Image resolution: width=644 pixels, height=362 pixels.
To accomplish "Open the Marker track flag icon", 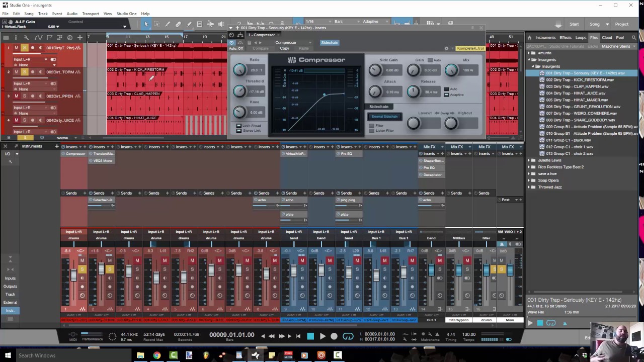I will pos(49,37).
